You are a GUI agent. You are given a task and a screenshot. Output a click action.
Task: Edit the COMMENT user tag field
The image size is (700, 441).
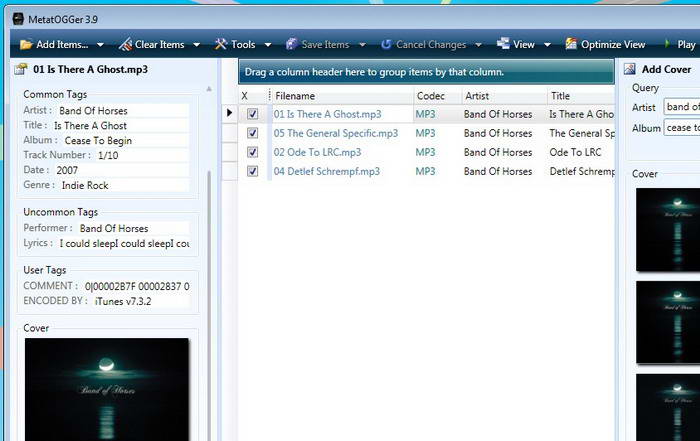pyautogui.click(x=136, y=286)
